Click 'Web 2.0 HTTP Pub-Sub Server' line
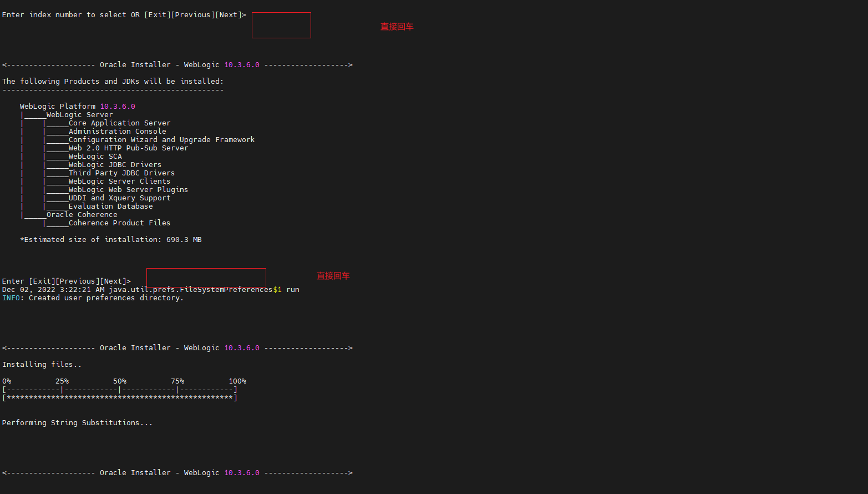 coord(128,148)
